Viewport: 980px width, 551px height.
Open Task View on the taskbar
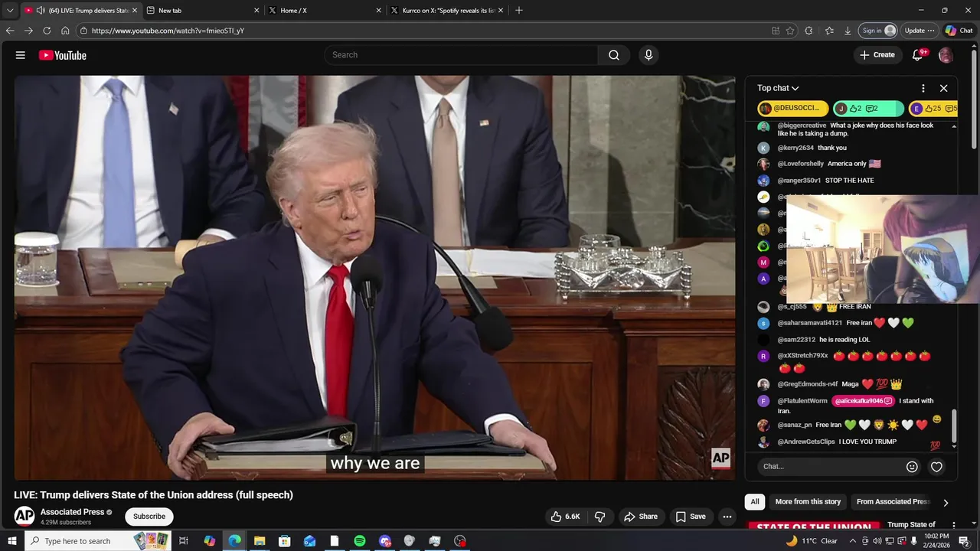(184, 541)
